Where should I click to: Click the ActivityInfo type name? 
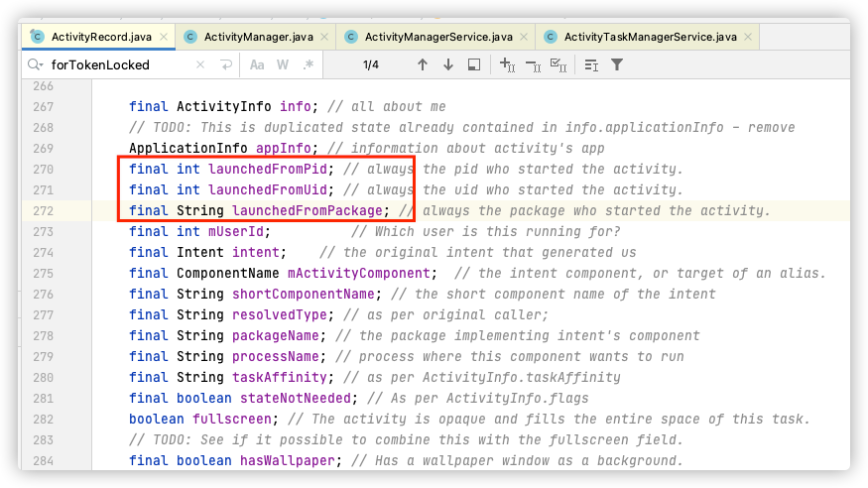click(x=224, y=106)
